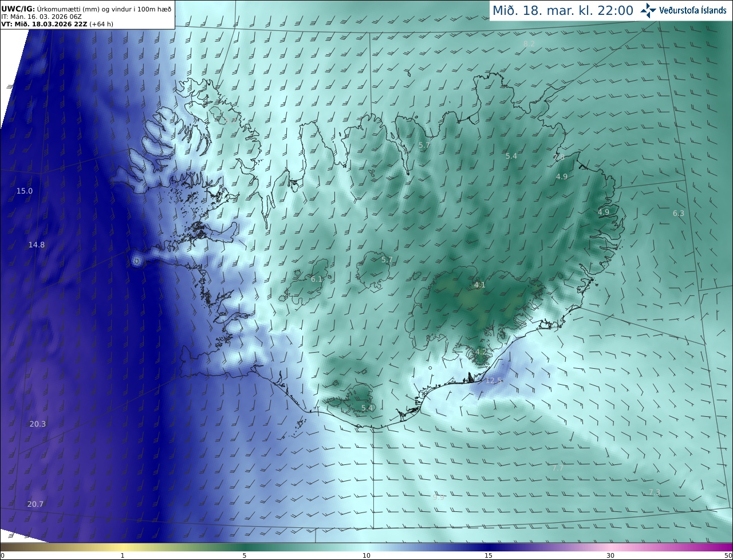Click the 15.0 value on the map
This screenshot has height=560, width=733.
tap(25, 191)
